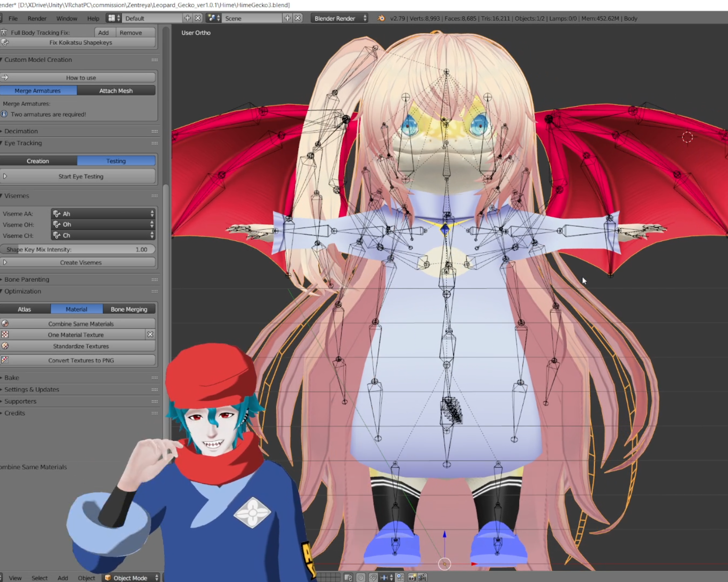Click the scene browse icon
This screenshot has width=728, height=582.
click(x=214, y=18)
